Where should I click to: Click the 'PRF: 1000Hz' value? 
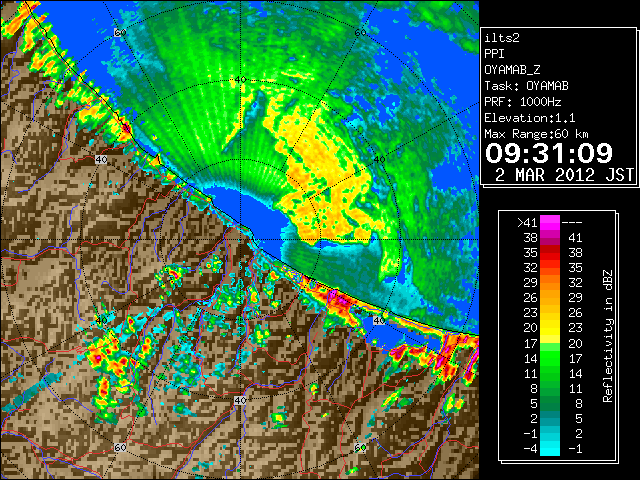tap(522, 102)
